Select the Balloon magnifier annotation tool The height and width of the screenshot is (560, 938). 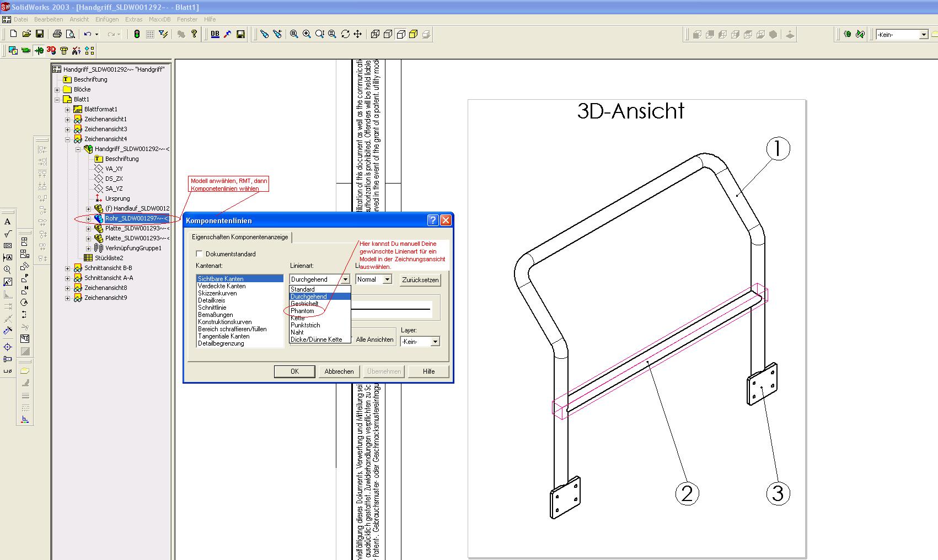tap(7, 270)
